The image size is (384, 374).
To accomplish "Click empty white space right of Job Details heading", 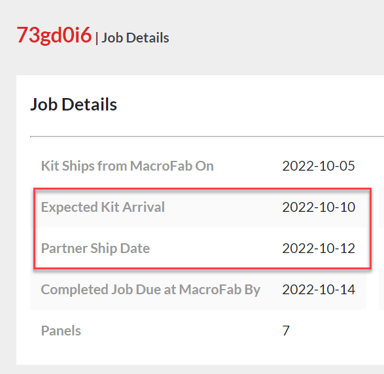I will point(250,104).
